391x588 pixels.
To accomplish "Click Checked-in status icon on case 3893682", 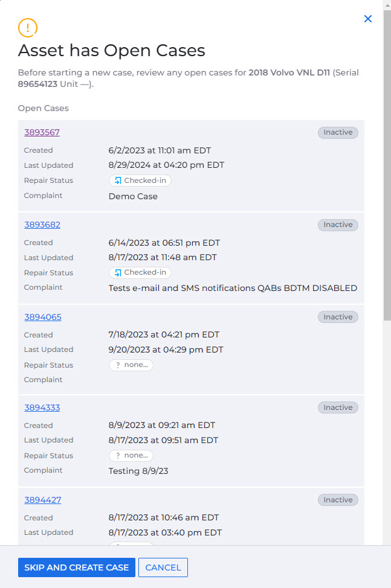I will tap(118, 273).
